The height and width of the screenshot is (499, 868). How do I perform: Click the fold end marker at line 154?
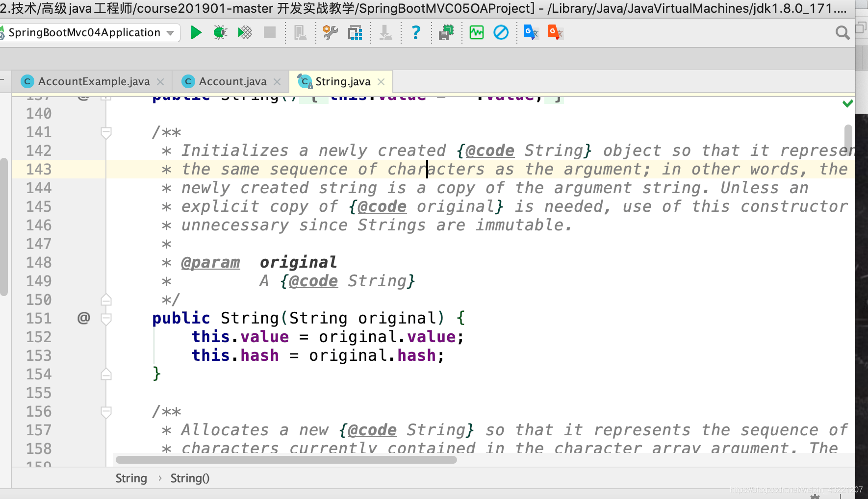(x=106, y=374)
